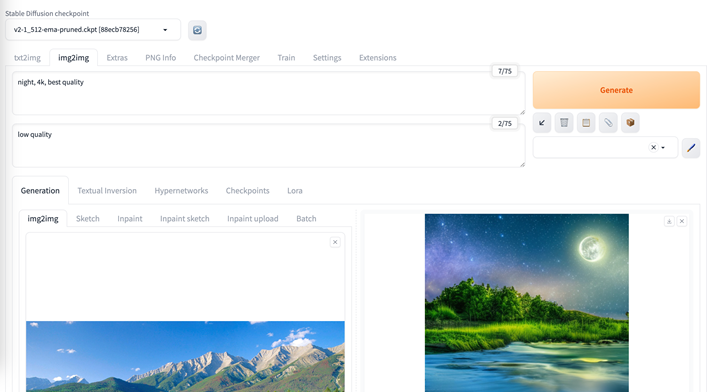Clear the styles selection with the X
The image size is (707, 392).
tap(653, 148)
